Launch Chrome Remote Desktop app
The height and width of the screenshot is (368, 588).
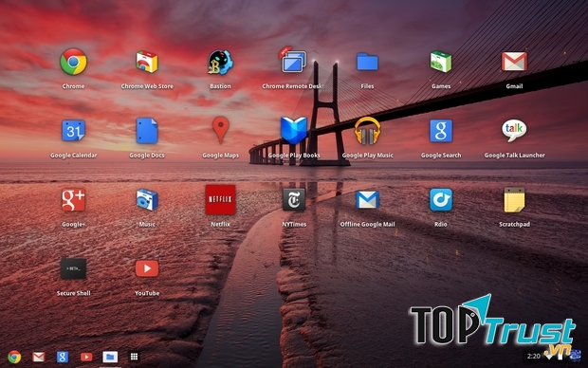point(293,60)
